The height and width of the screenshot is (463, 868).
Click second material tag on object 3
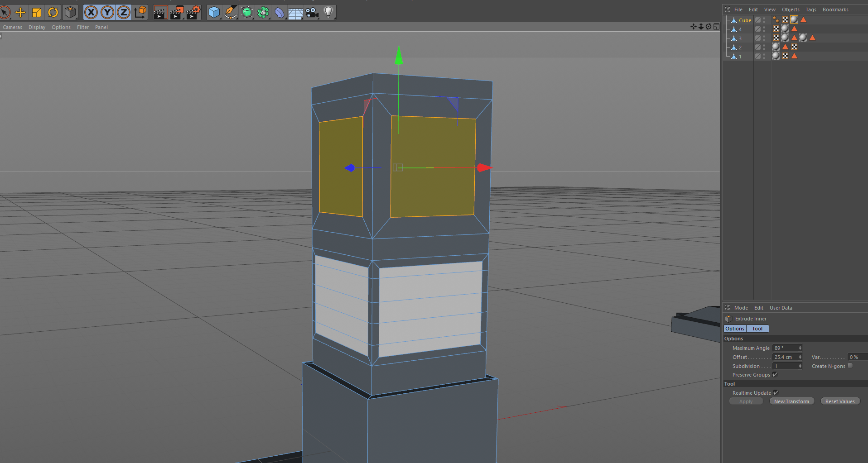pyautogui.click(x=803, y=38)
